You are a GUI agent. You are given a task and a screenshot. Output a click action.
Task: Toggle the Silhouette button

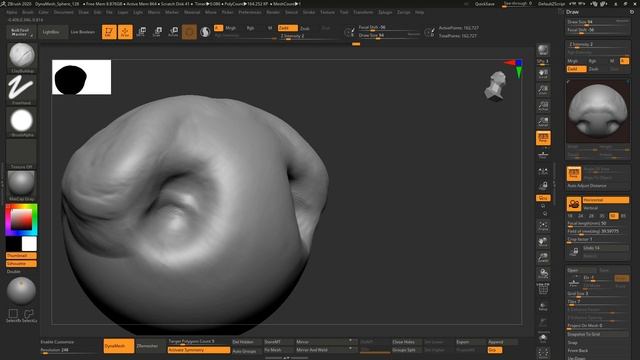(x=21, y=264)
